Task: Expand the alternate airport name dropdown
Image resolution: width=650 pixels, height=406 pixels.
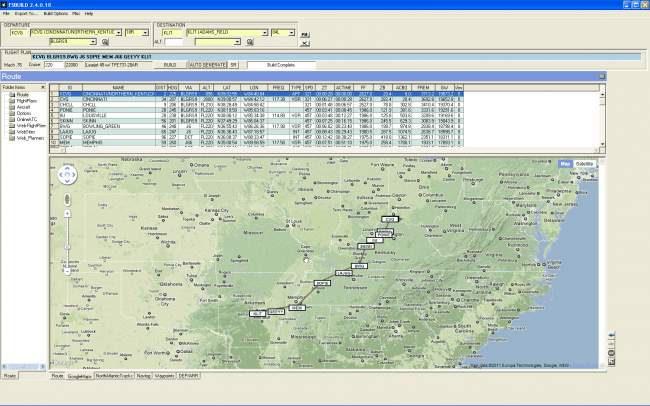Action: pyautogui.click(x=237, y=41)
